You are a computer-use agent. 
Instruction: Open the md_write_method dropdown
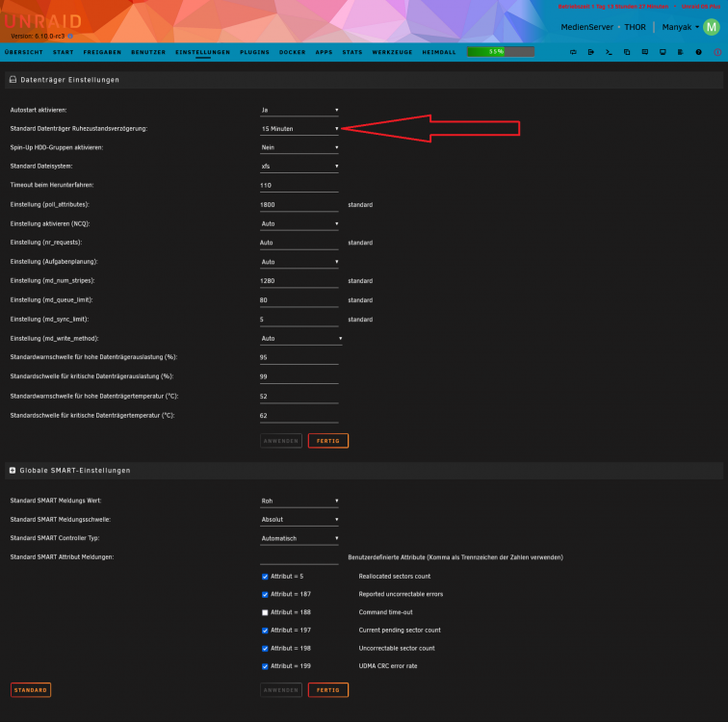(300, 338)
